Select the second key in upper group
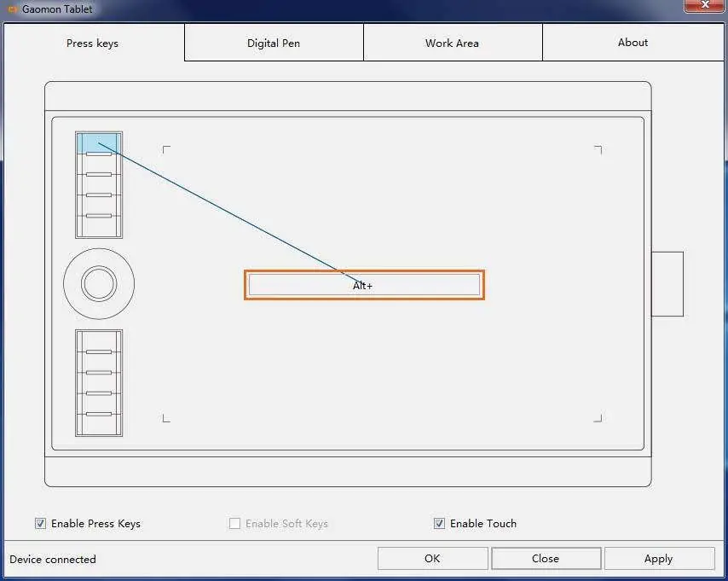 pyautogui.click(x=99, y=164)
